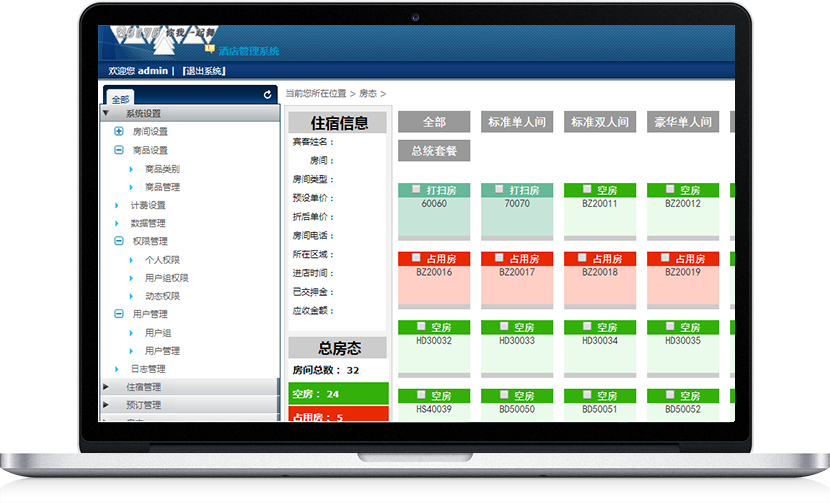830x503 pixels.
Task: Click the arrow icon beside 商品类别
Action: (x=131, y=169)
